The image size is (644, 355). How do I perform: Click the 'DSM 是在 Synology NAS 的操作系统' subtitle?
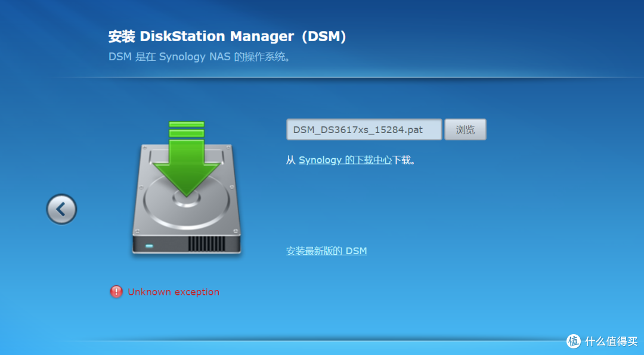[x=200, y=57]
